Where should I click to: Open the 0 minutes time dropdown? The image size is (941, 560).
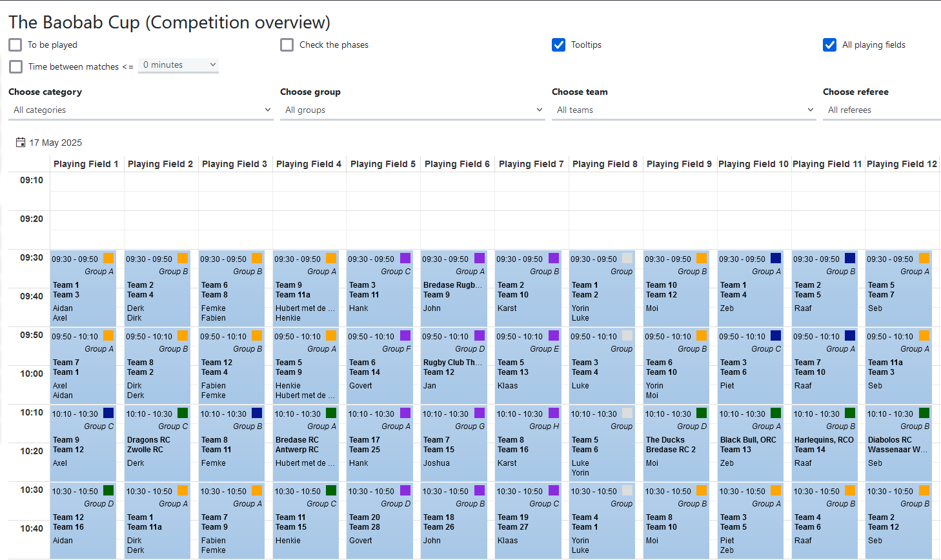[179, 65]
